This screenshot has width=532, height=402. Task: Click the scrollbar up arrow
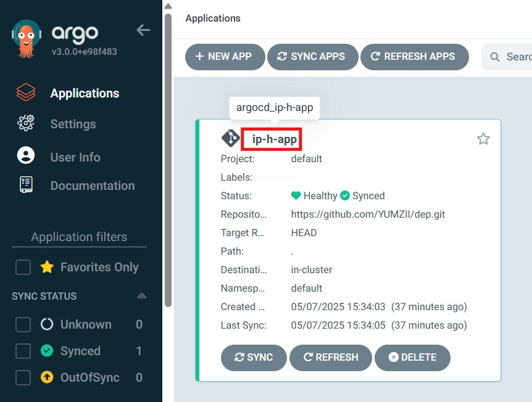tap(168, 6)
